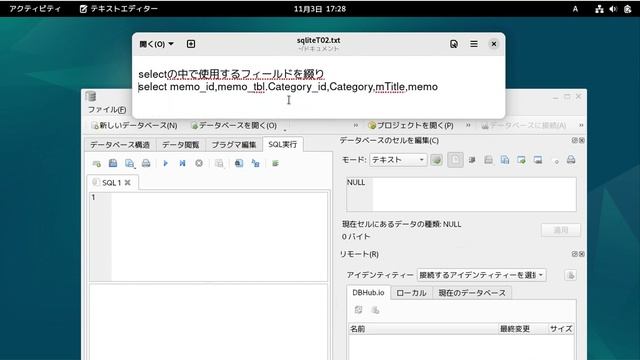Screen dimensions: 640x360
Task: Click the 11月3日 17:28 clock
Action: (320, 9)
